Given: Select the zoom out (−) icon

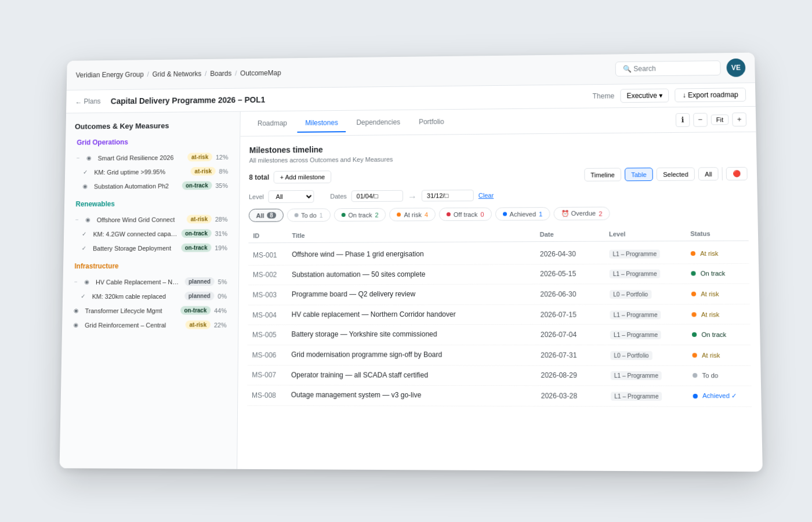Looking at the screenshot, I should [x=700, y=119].
